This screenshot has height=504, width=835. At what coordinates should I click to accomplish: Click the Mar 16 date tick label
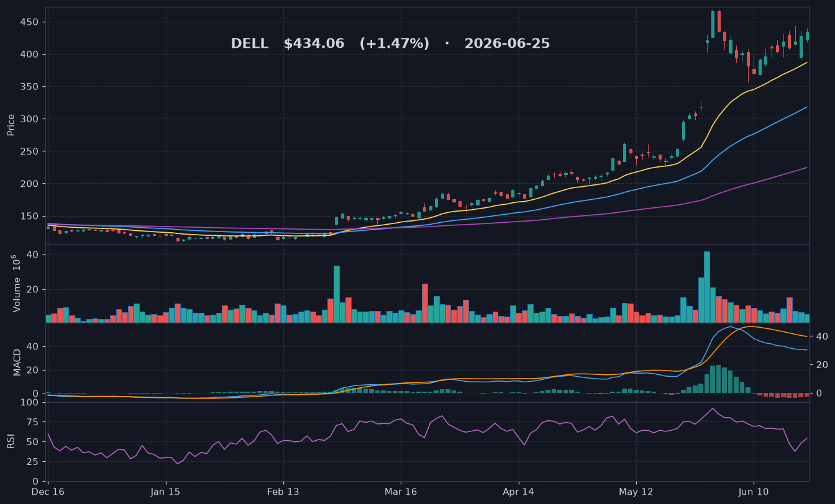click(x=401, y=492)
